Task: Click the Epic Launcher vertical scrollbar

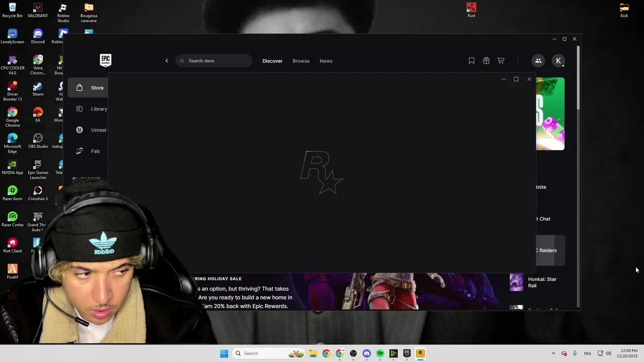Action: coord(578,78)
